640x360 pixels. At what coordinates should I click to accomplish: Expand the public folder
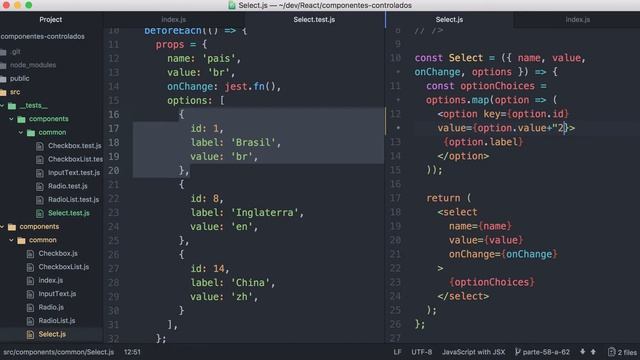point(20,78)
